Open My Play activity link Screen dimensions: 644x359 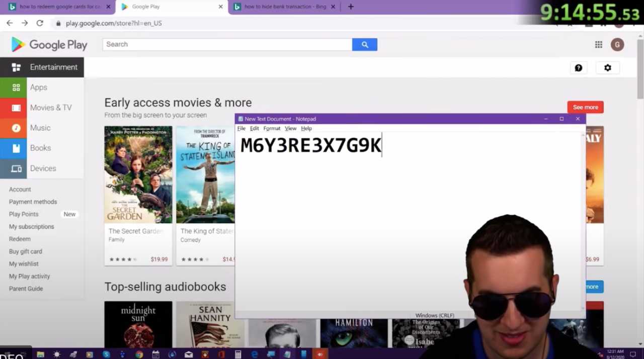(29, 276)
